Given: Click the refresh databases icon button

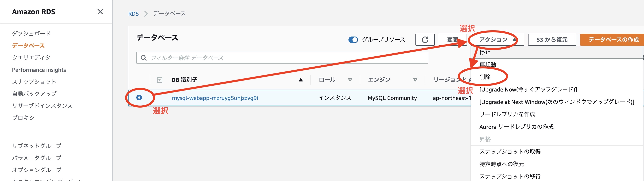Looking at the screenshot, I should pyautogui.click(x=425, y=40).
